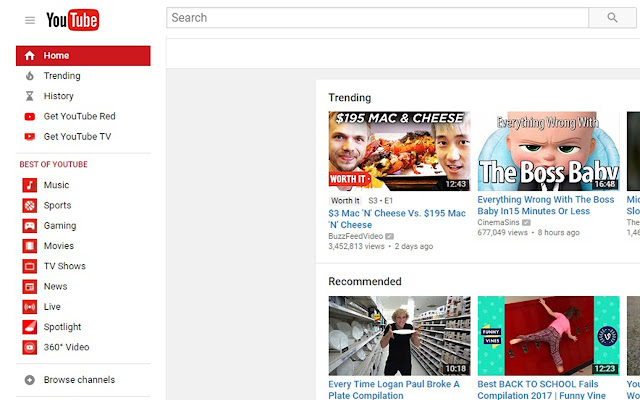640x400 pixels.
Task: Click the BEST OF YOUTUBE heading
Action: tap(53, 164)
